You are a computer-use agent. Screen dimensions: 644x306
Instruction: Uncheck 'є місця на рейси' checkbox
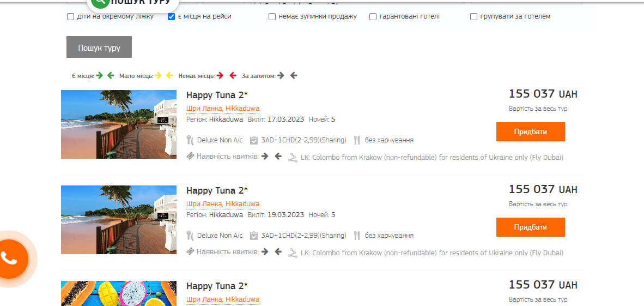pos(172,17)
